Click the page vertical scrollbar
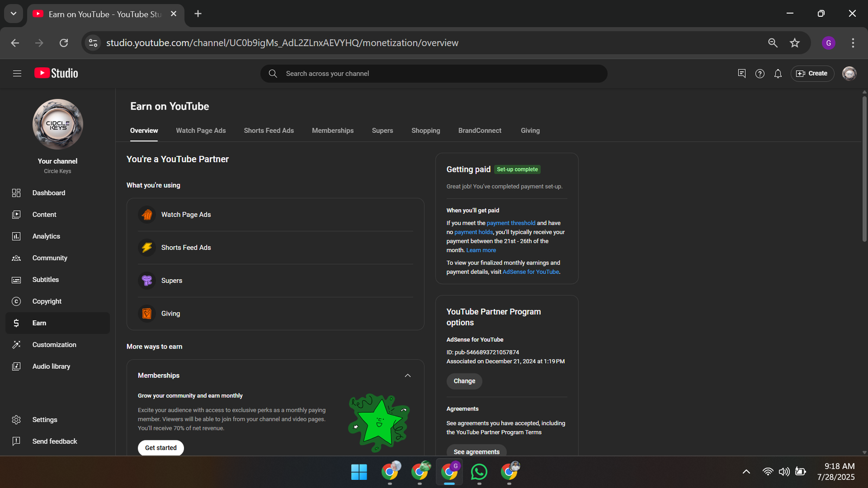 [x=864, y=169]
